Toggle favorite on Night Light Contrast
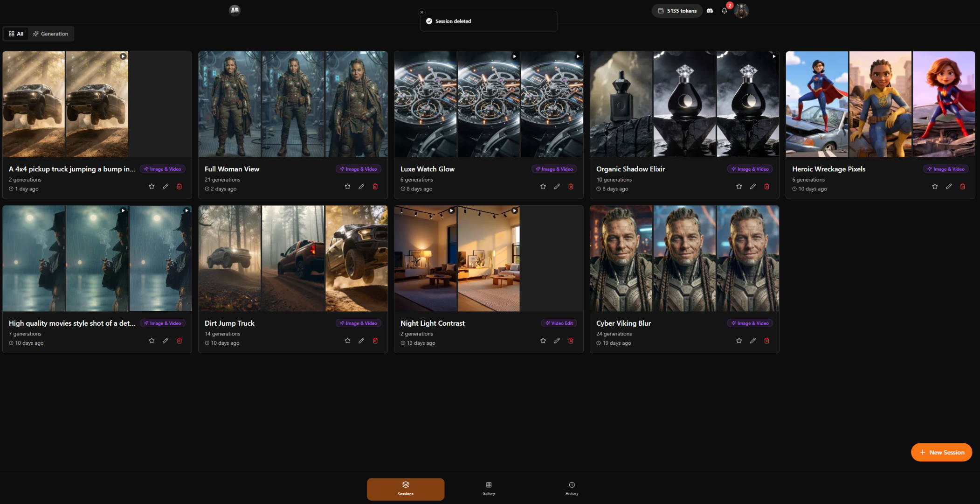 tap(543, 341)
